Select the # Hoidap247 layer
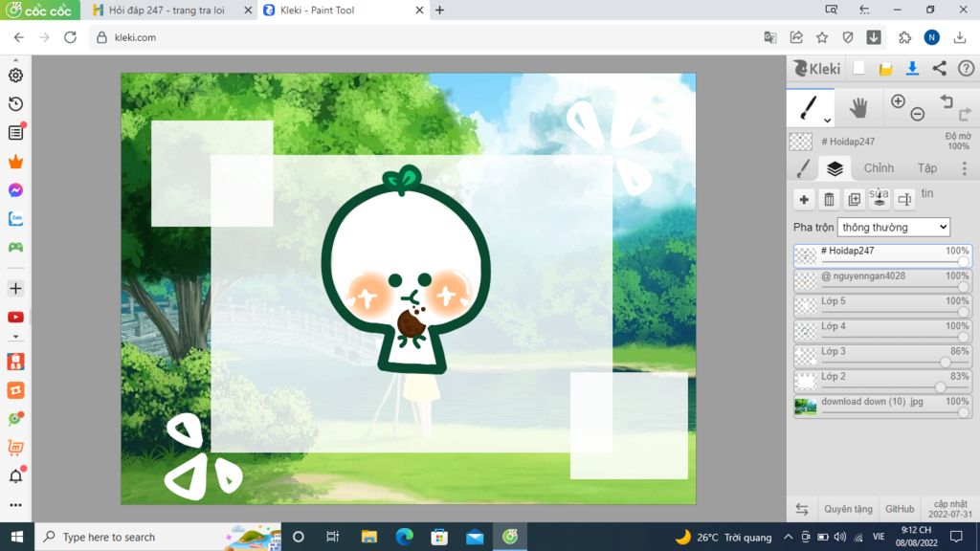 click(x=882, y=255)
